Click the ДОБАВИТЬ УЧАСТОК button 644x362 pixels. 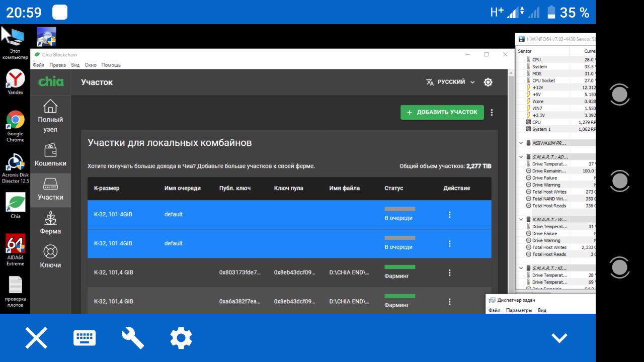click(x=442, y=113)
